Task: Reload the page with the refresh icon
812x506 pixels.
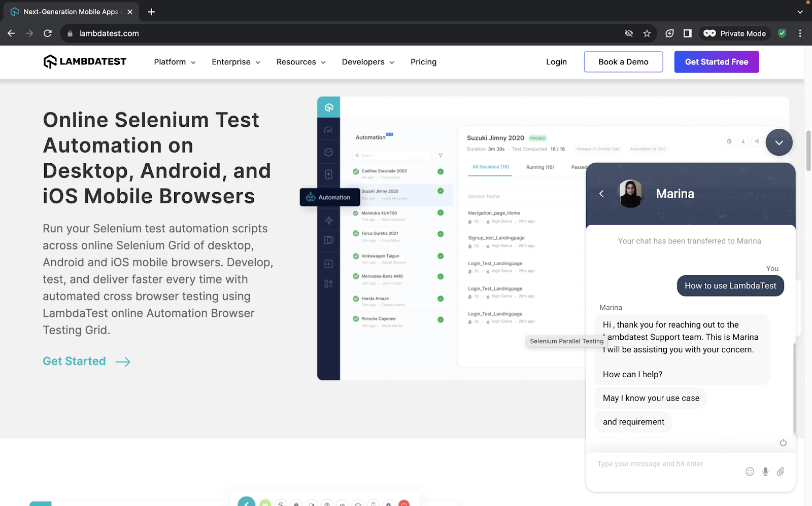Action: coord(48,33)
